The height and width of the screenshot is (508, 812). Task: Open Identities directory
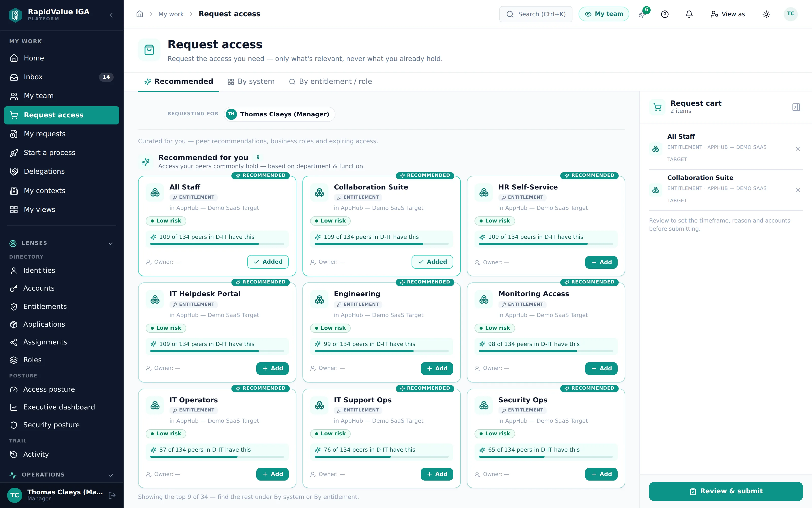pos(61,271)
